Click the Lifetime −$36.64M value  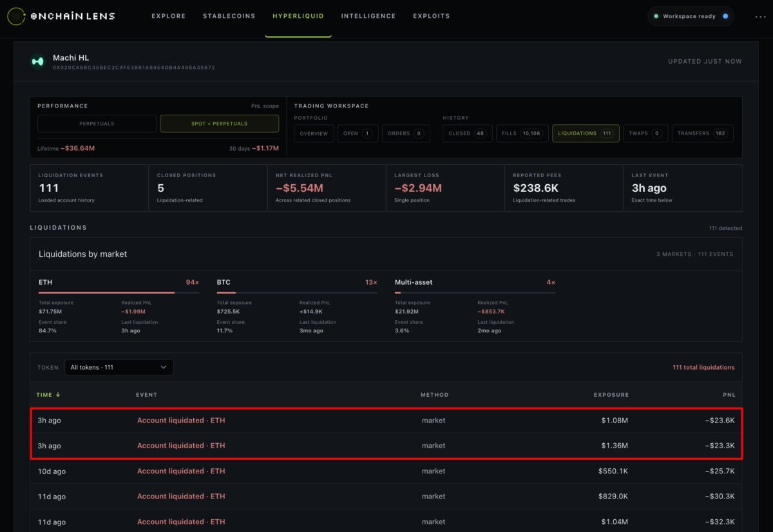click(78, 149)
